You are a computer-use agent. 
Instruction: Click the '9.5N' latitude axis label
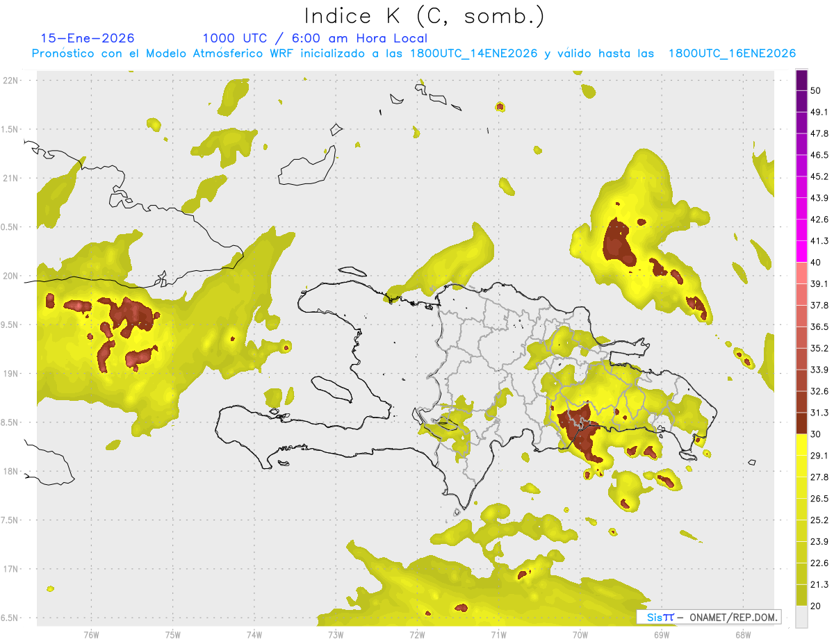coord(10,324)
